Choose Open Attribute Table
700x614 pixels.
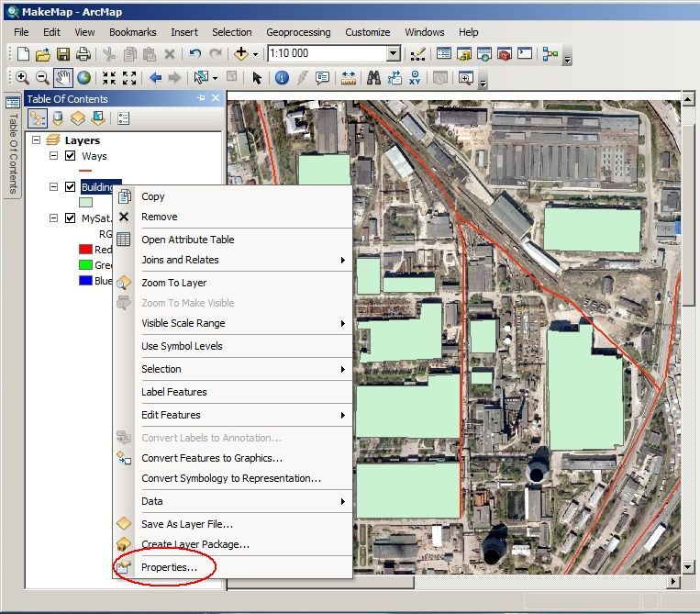[187, 240]
